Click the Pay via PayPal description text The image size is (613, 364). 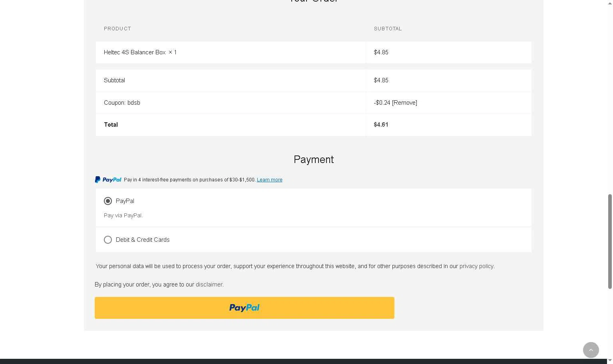123,215
